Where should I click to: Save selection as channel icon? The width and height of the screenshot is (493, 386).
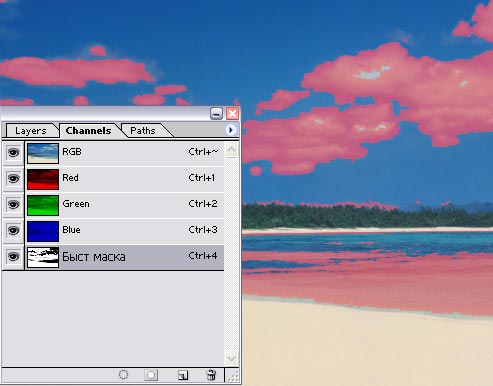click(x=151, y=375)
